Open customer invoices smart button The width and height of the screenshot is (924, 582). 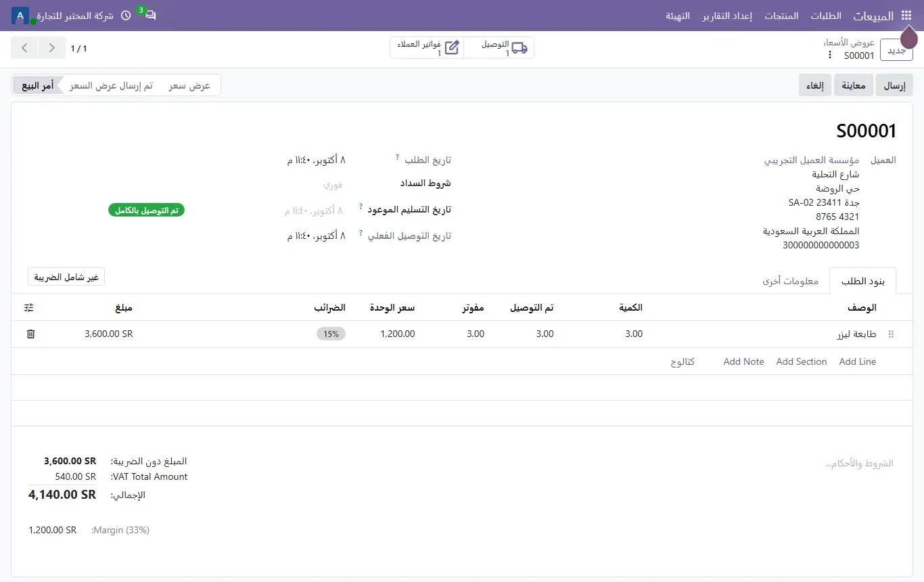pos(428,48)
